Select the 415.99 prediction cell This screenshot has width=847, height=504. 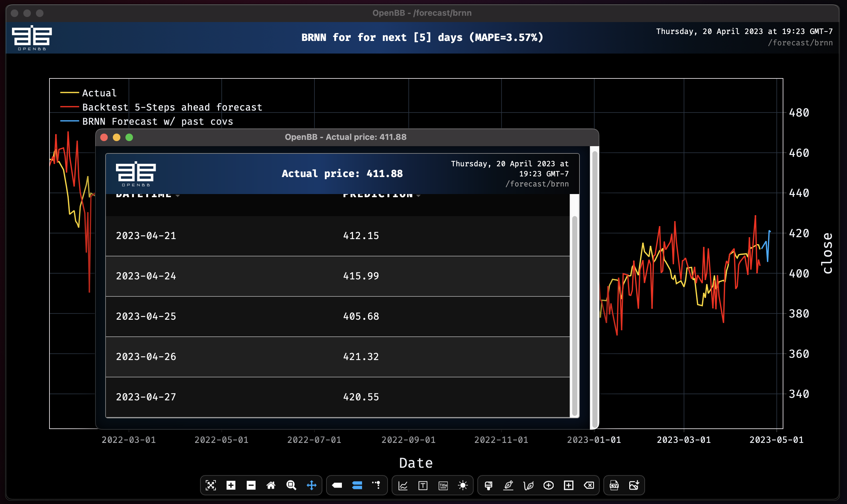[x=361, y=276]
